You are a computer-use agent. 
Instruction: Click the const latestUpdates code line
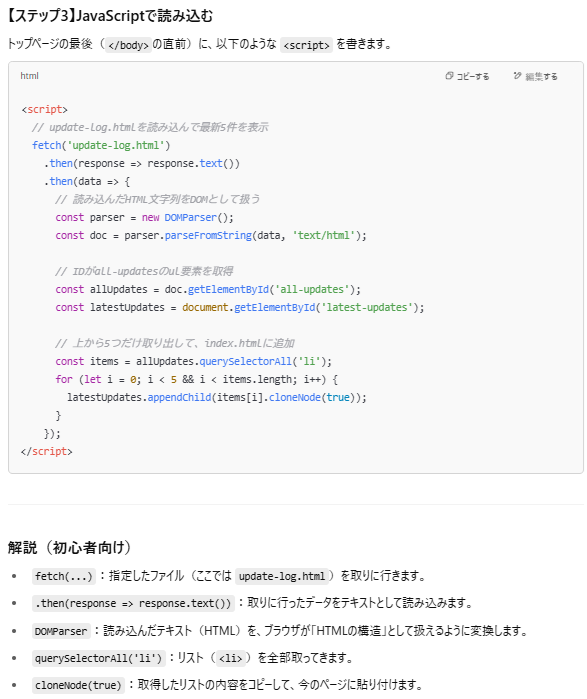pos(240,308)
